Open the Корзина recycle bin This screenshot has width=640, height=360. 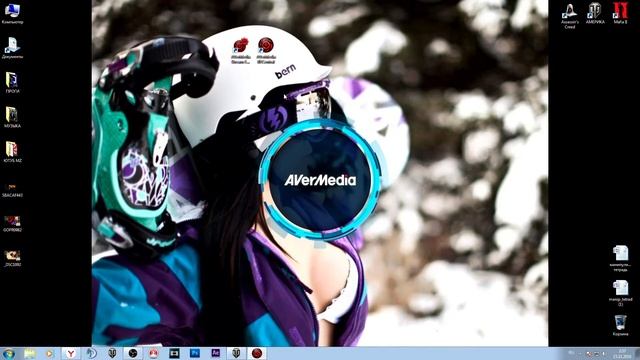coord(620,325)
